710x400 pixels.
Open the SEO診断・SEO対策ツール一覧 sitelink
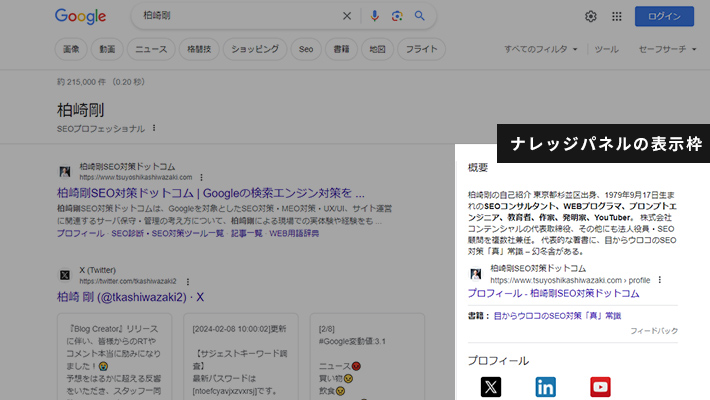coord(168,233)
